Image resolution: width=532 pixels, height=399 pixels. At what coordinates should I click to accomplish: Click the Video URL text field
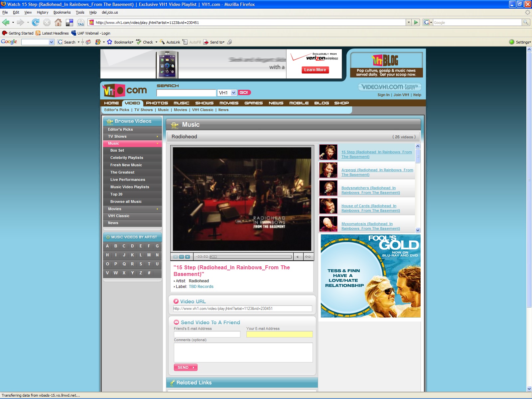(x=242, y=309)
